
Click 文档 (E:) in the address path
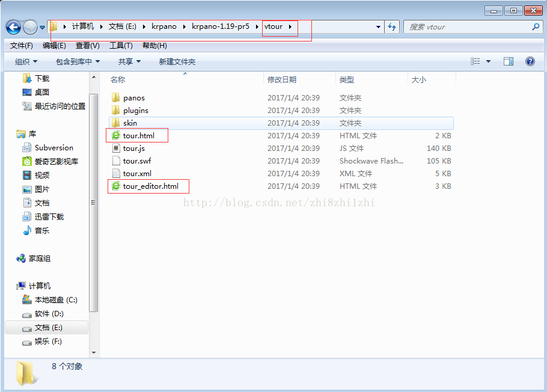123,26
